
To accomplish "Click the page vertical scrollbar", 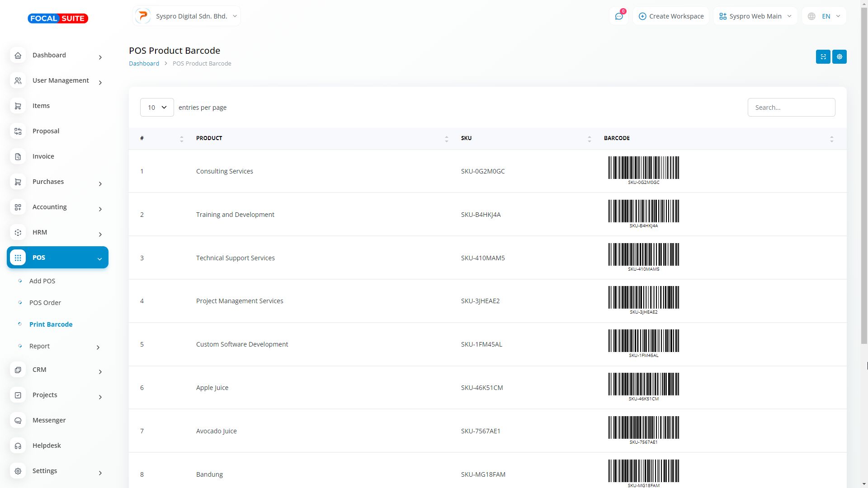I will (x=864, y=181).
